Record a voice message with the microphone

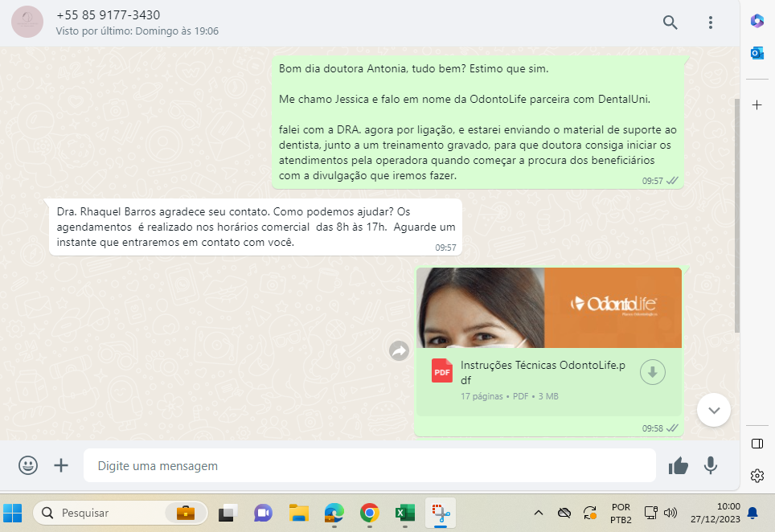point(710,465)
